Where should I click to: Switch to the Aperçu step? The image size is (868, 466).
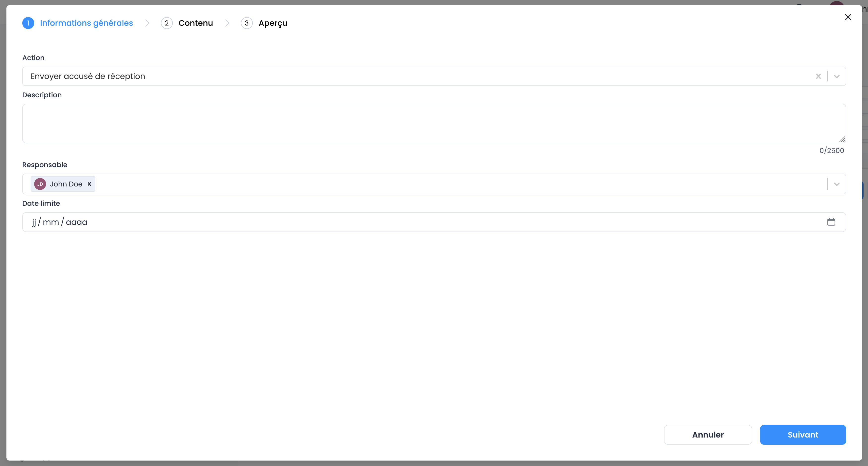[273, 23]
